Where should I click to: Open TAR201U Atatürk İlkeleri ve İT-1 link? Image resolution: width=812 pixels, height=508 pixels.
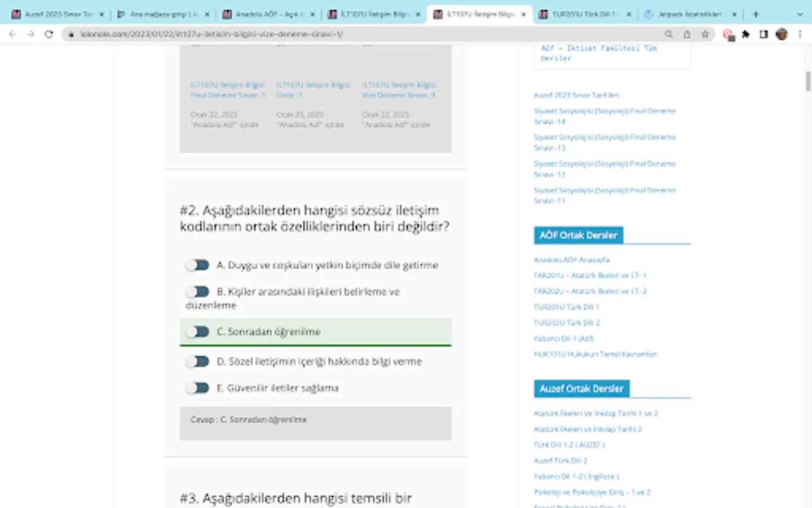point(590,275)
